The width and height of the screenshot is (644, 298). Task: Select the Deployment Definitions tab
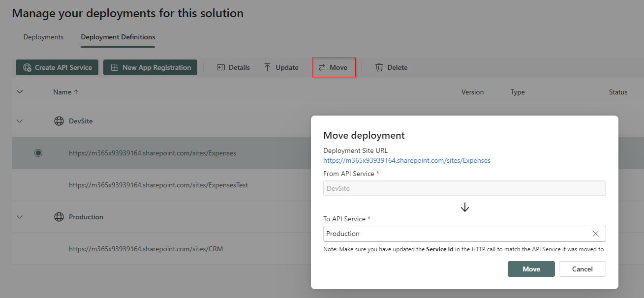click(118, 37)
